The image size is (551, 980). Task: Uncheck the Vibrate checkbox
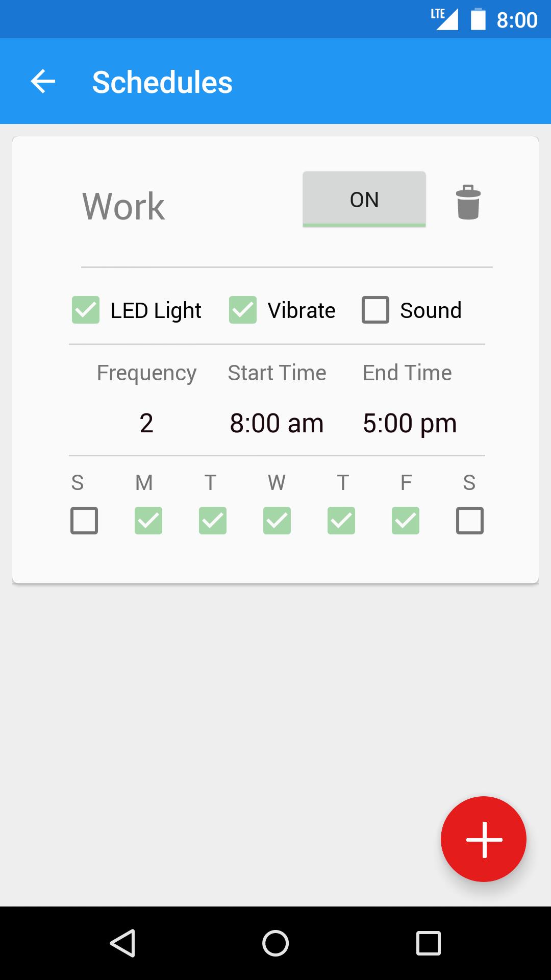click(243, 310)
